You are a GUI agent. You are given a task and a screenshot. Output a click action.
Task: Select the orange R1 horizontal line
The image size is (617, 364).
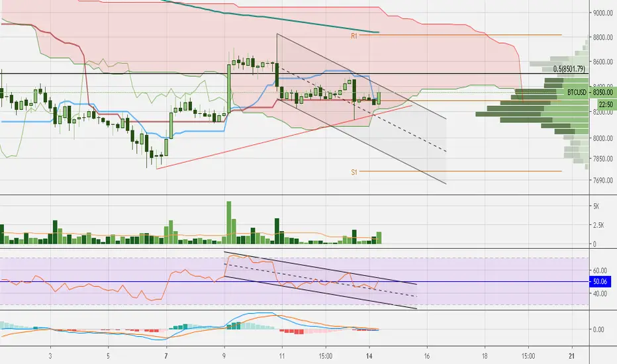pos(460,35)
